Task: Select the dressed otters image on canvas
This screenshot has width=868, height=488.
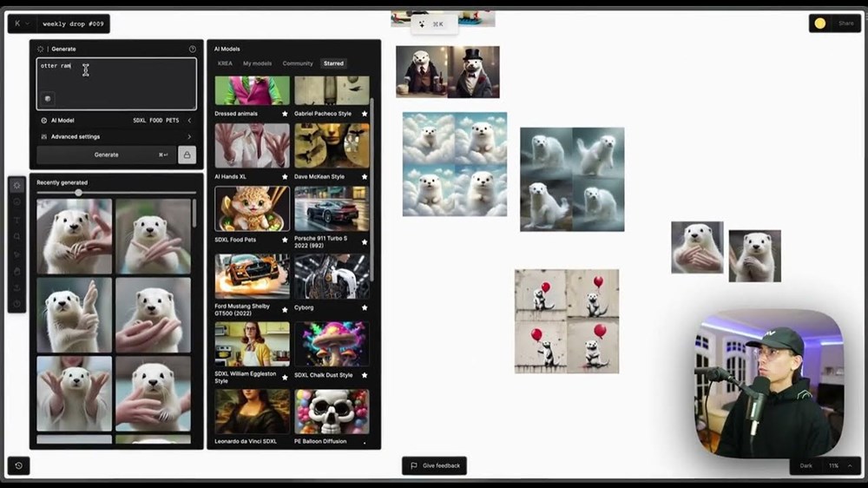Action: click(x=448, y=72)
